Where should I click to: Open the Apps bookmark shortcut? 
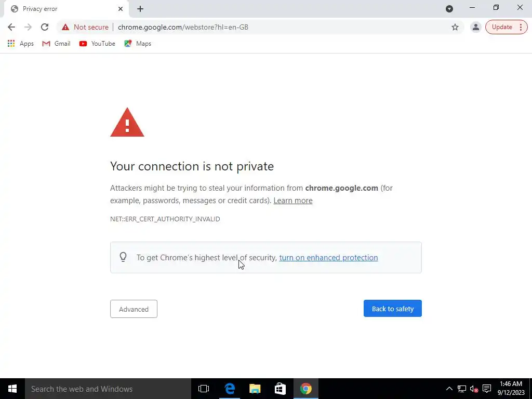click(21, 44)
